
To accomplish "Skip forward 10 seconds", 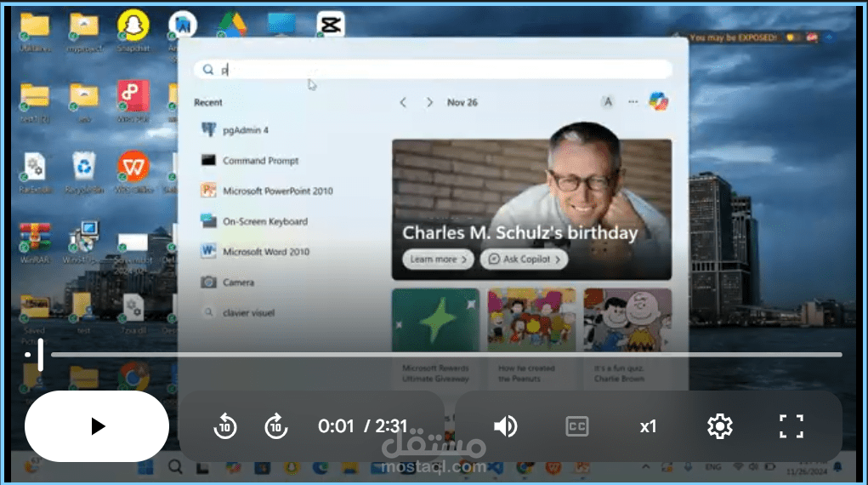I will click(x=275, y=426).
